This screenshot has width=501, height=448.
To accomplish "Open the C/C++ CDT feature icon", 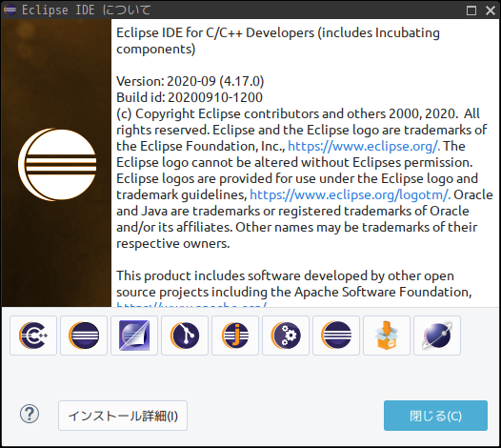I will (x=33, y=336).
